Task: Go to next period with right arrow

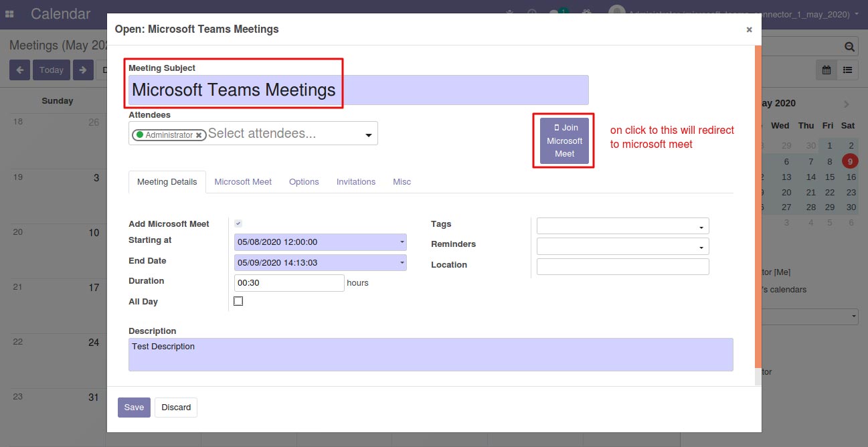Action: [83, 70]
